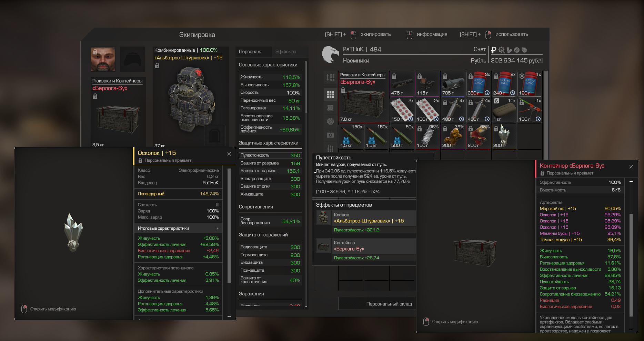Click the Осколок tooltip scrollbar
644x341 pixels.
point(229,226)
